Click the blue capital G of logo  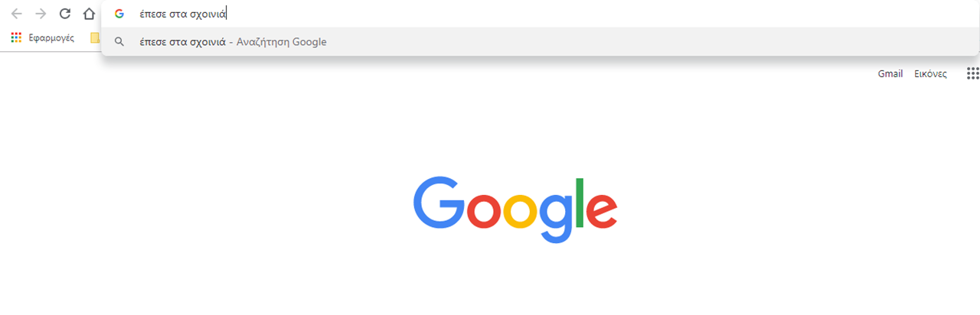[x=439, y=203]
